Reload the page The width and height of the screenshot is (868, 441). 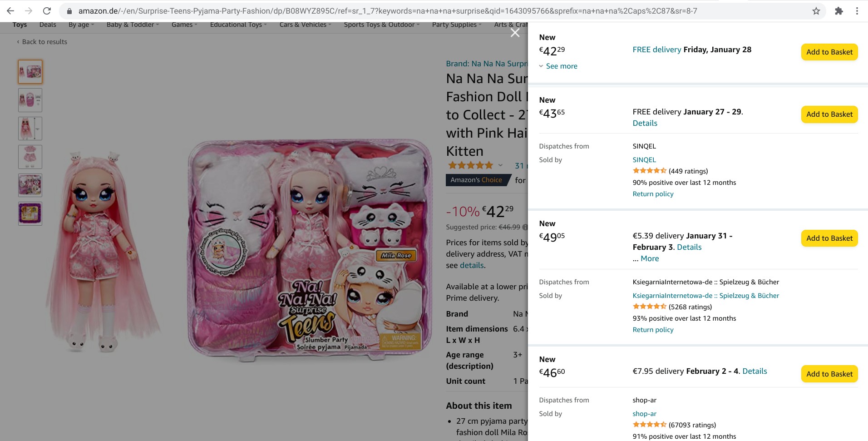click(47, 11)
